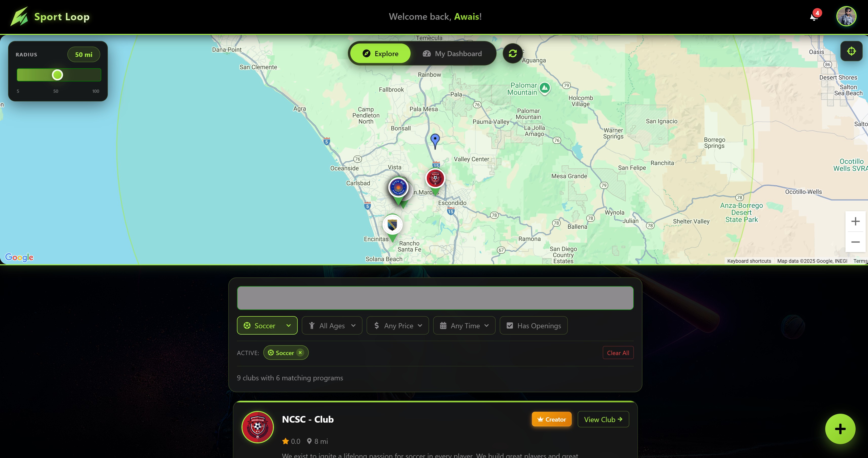Switch to the My Dashboard tab

click(x=453, y=54)
